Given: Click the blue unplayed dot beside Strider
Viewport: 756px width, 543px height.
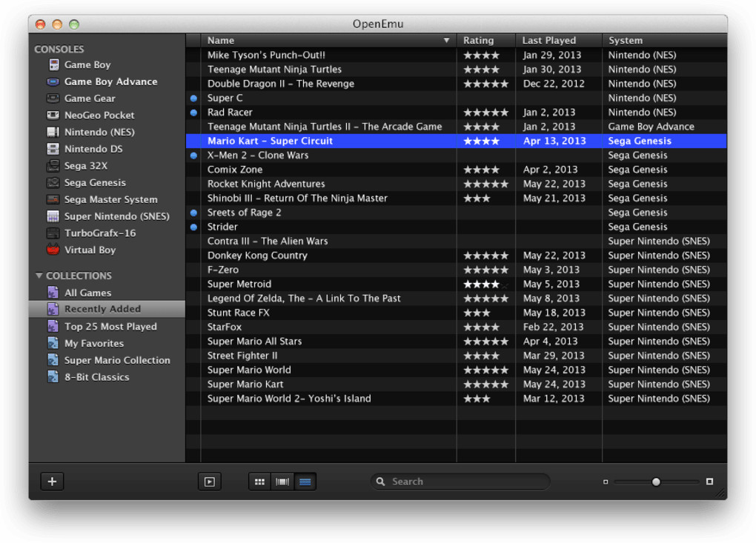Looking at the screenshot, I should click(193, 227).
